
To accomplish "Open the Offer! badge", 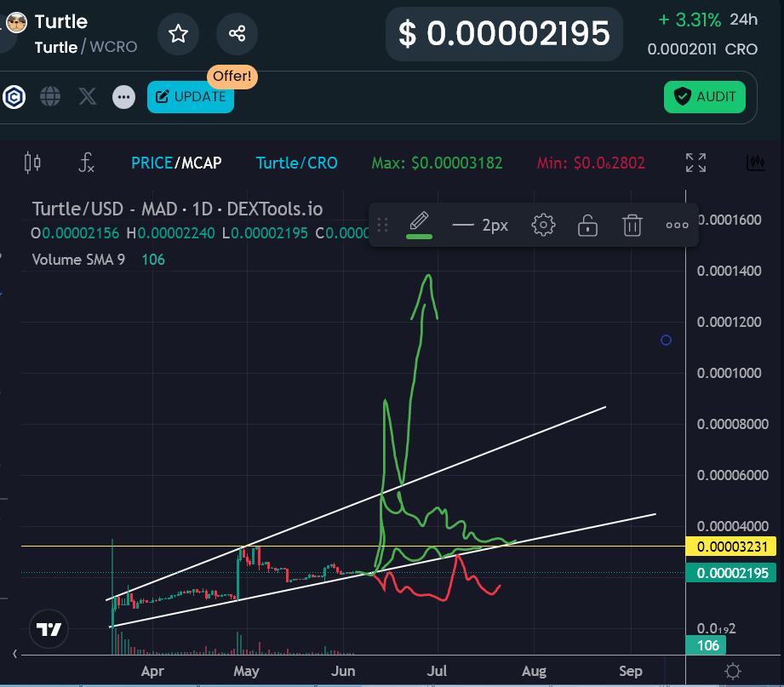I will coord(232,77).
